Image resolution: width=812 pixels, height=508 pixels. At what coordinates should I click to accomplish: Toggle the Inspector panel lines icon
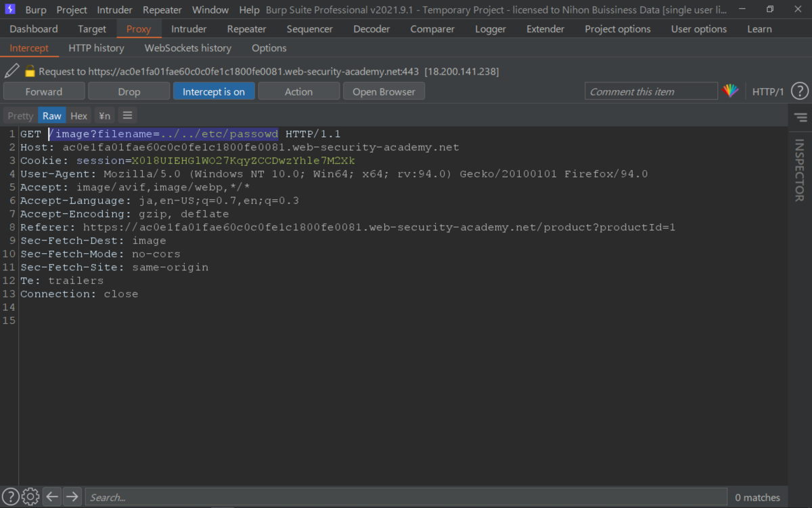[x=800, y=118]
